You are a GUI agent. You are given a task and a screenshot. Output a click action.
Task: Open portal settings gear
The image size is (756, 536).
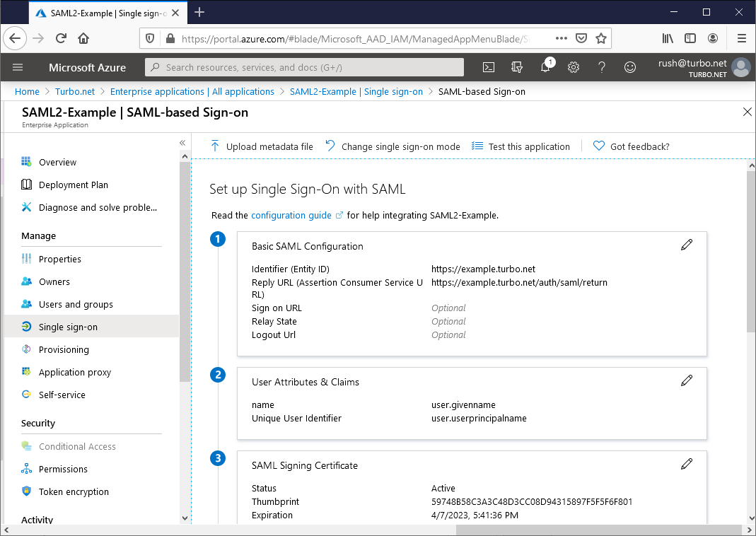[573, 67]
